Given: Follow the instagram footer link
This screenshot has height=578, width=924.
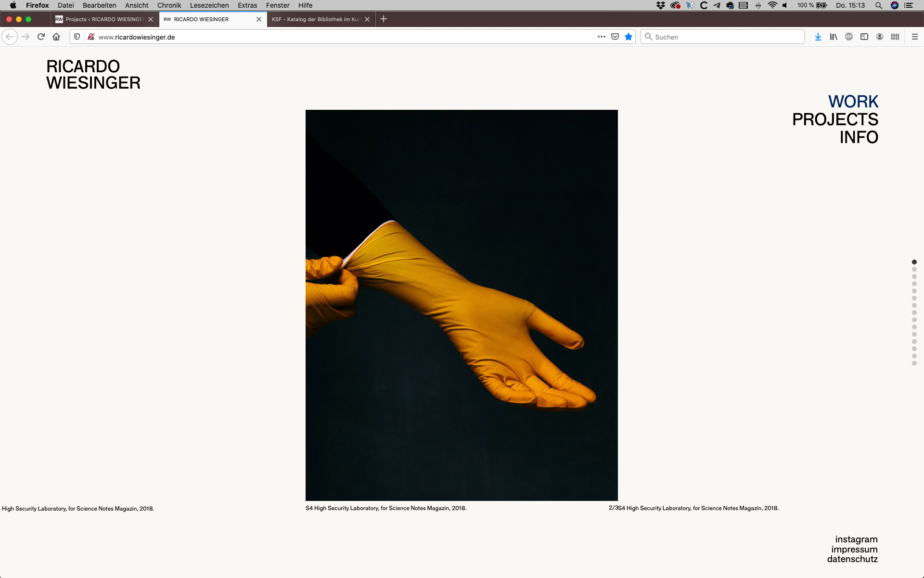Looking at the screenshot, I should [x=856, y=539].
